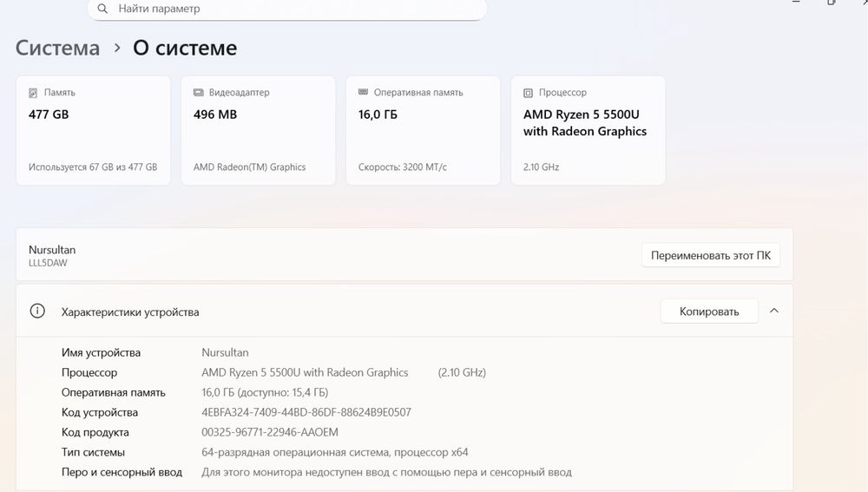
Task: Collapse the device specifications chevron
Action: tap(774, 311)
